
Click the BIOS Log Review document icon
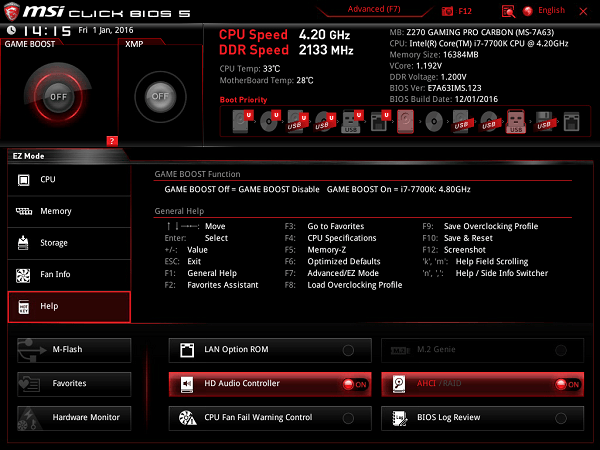tap(399, 418)
